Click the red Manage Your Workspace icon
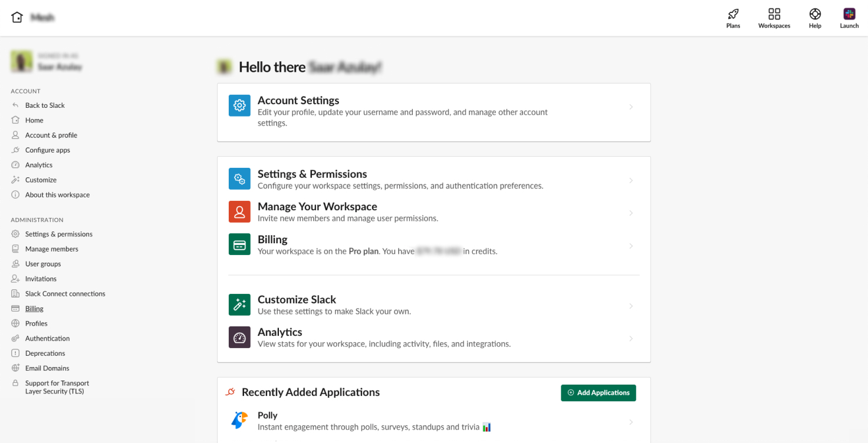Image resolution: width=868 pixels, height=443 pixels. [x=239, y=212]
